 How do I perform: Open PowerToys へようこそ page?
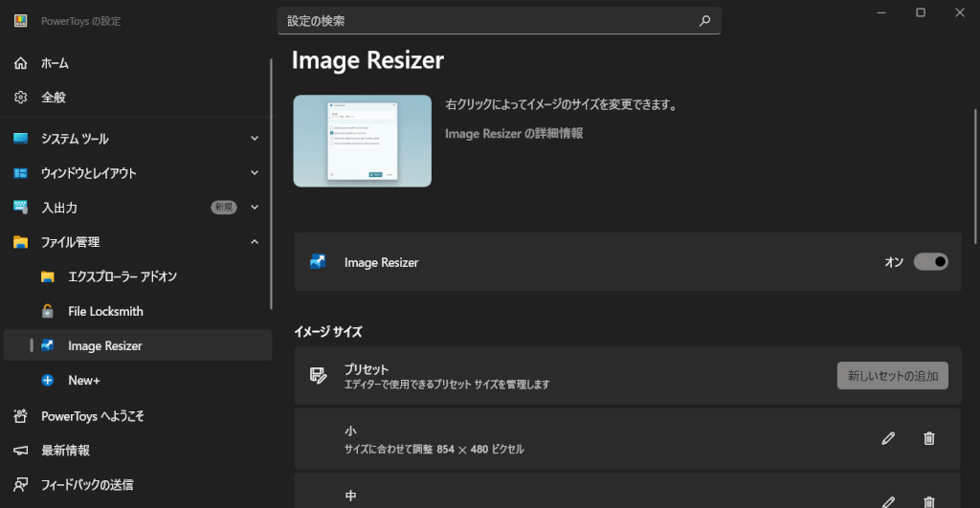coord(93,416)
